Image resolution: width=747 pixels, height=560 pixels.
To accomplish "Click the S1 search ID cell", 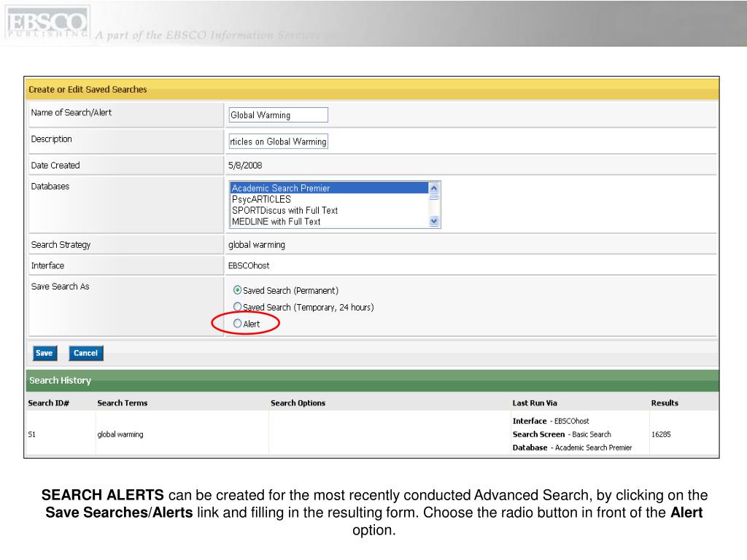I will pos(31,435).
